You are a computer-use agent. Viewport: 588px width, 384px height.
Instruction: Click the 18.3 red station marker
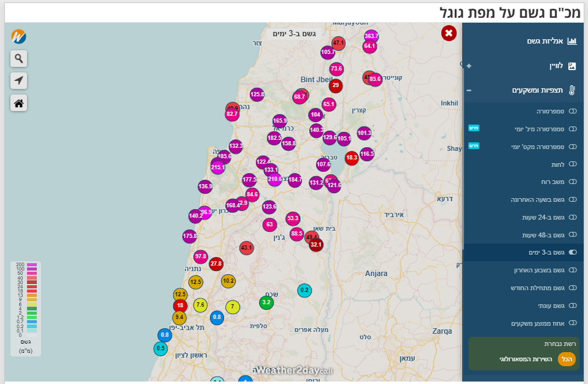351,158
